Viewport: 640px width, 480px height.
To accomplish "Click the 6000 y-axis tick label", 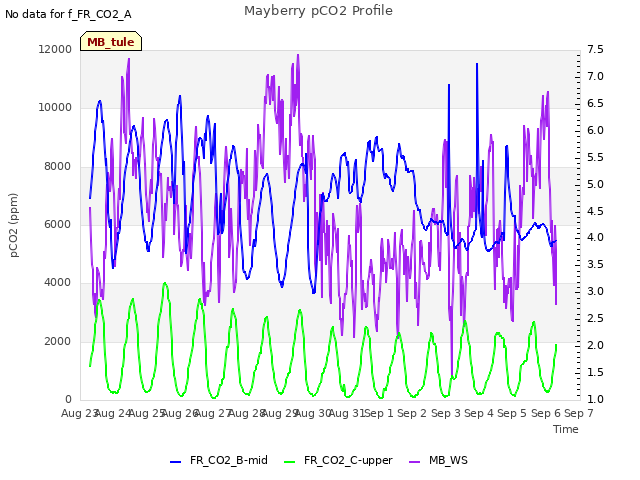I will point(58,224).
